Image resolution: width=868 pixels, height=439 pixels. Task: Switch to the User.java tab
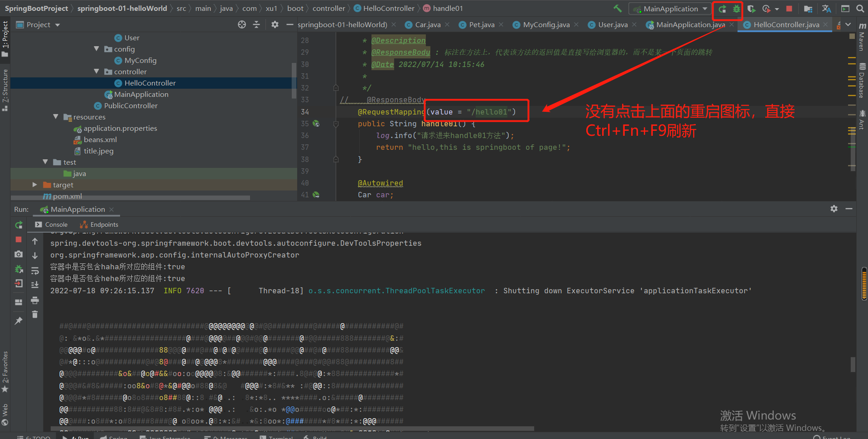tap(612, 25)
